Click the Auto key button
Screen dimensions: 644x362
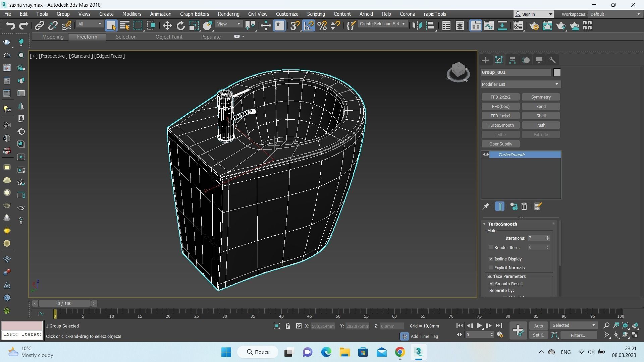coord(538,326)
